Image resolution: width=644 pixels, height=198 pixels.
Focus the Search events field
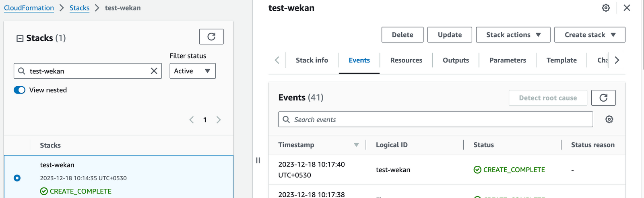tap(436, 119)
